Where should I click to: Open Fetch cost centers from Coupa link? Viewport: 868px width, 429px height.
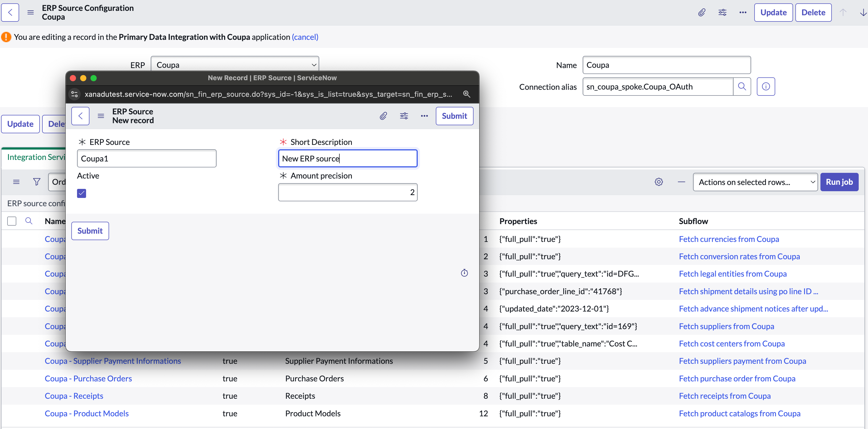coord(732,344)
